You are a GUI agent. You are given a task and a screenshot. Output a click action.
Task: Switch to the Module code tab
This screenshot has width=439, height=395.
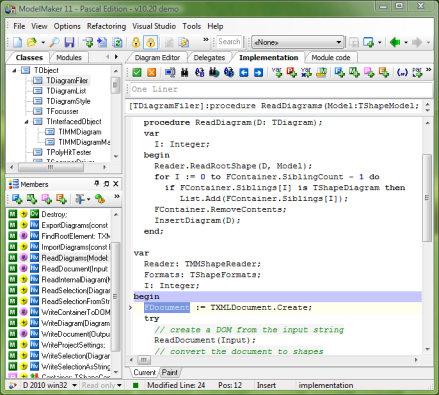[x=331, y=58]
